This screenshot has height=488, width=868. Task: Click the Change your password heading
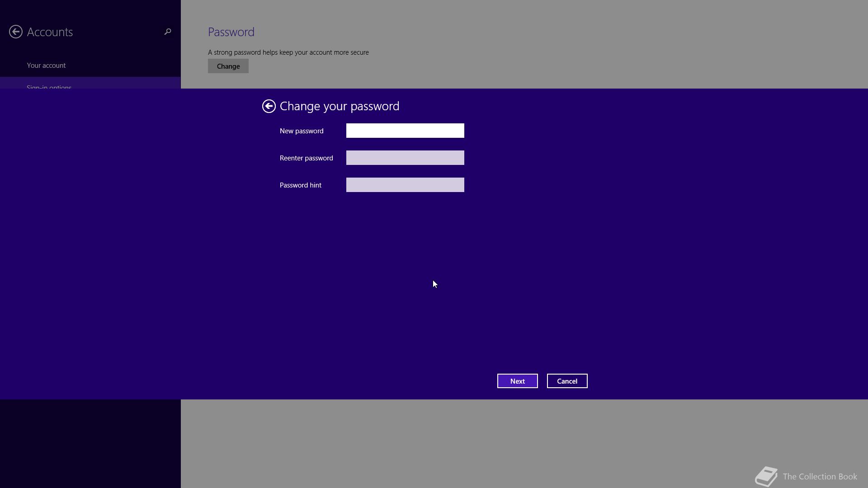340,106
